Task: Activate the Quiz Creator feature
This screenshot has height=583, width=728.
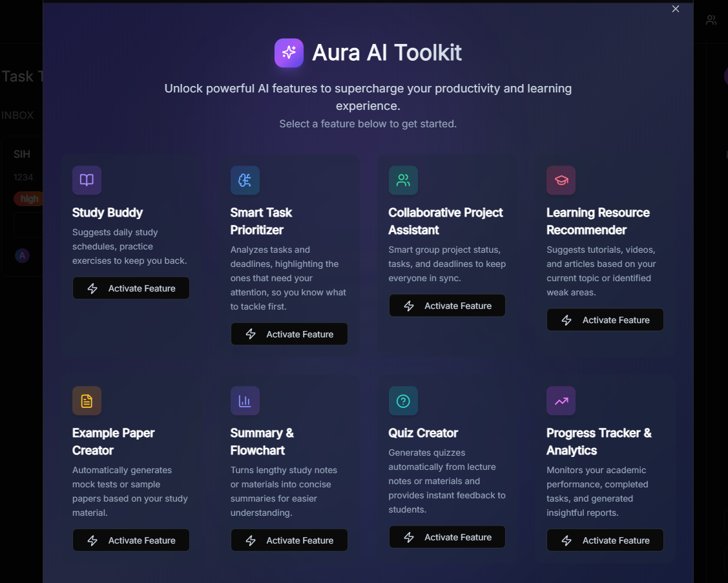Action: 447,536
